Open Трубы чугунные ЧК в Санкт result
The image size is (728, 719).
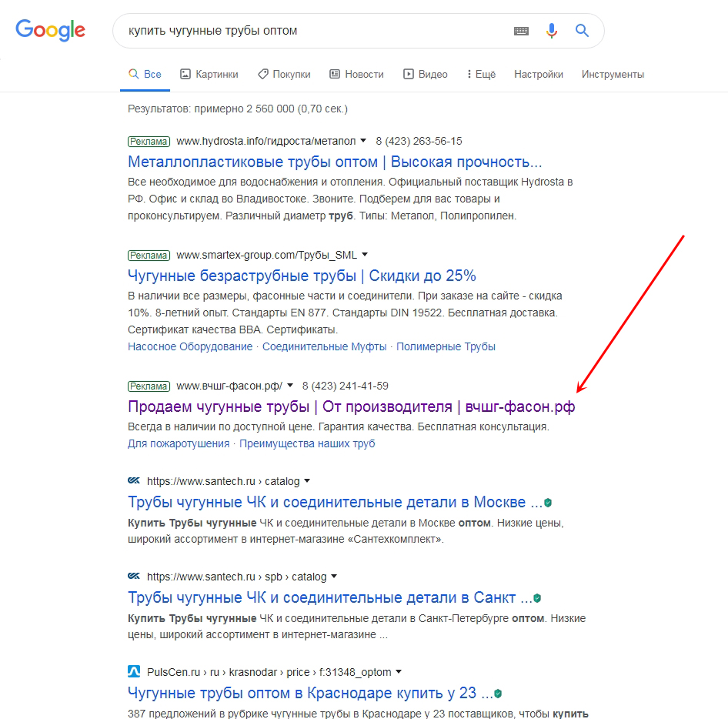329,597
